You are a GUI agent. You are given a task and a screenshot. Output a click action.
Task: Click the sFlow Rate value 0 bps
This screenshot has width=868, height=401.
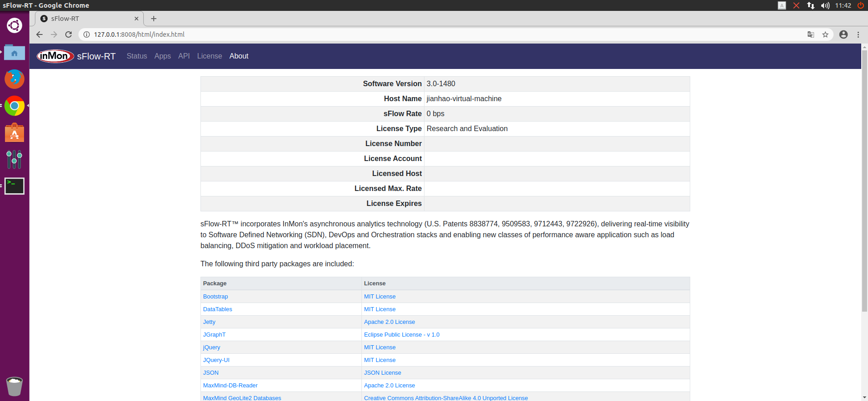[x=435, y=114]
